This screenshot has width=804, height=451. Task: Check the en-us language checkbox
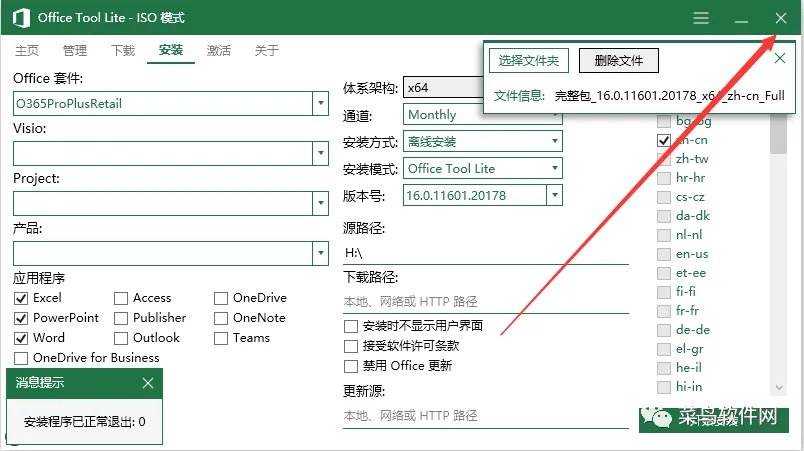coord(664,254)
